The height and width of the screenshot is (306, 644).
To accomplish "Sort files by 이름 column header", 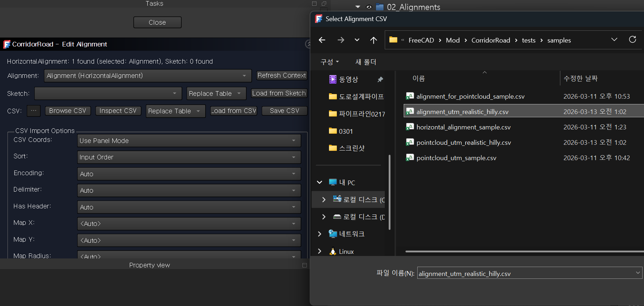I will click(x=418, y=79).
